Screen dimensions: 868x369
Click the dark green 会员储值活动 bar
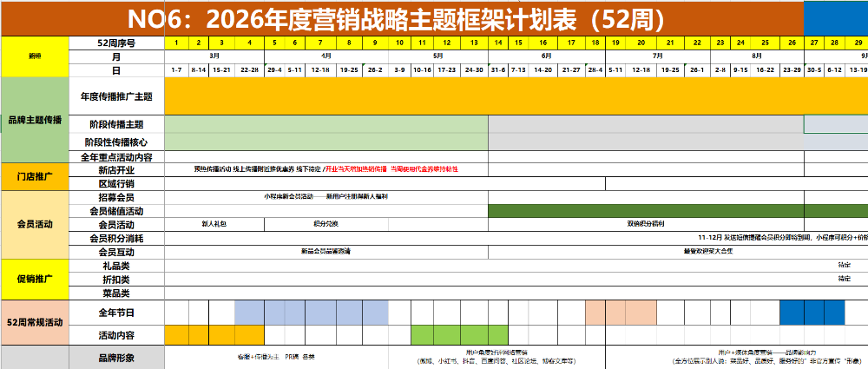(x=647, y=211)
